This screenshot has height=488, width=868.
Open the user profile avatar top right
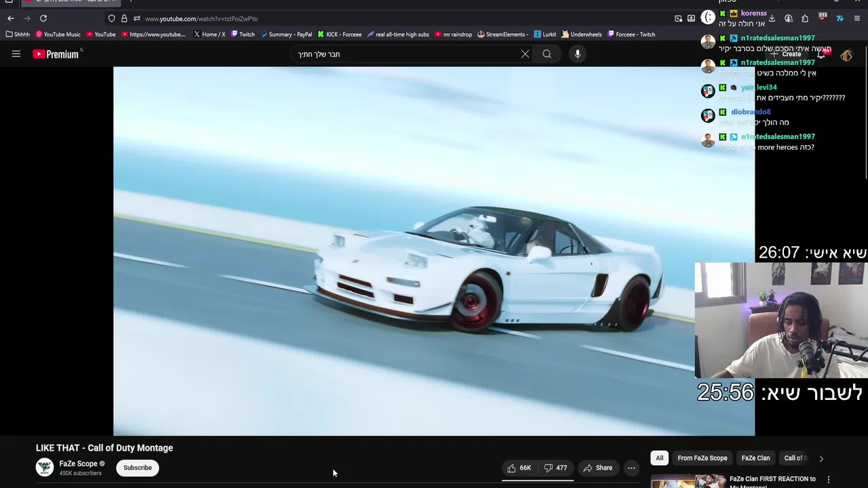(846, 55)
